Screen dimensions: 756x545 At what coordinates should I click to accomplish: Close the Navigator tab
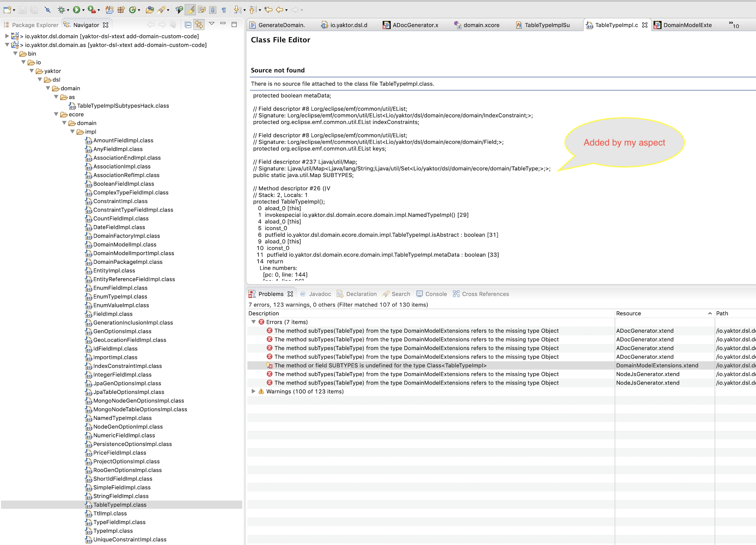(x=106, y=25)
